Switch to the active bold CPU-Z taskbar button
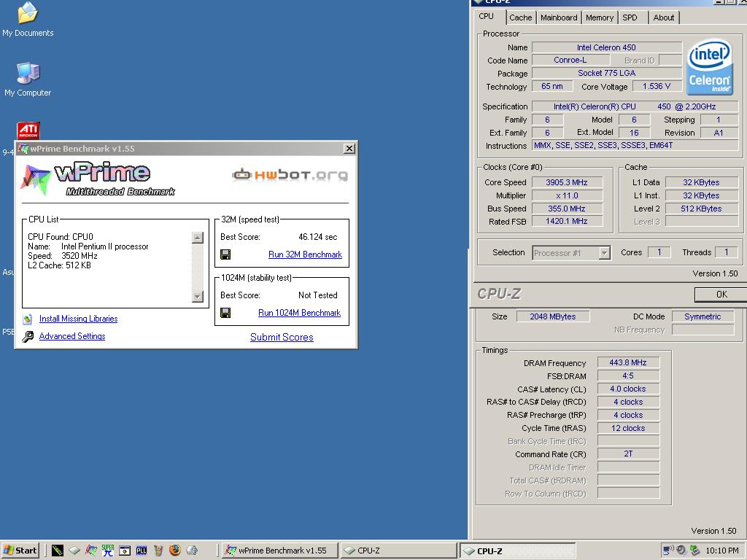Image resolution: width=747 pixels, height=560 pixels. click(518, 551)
